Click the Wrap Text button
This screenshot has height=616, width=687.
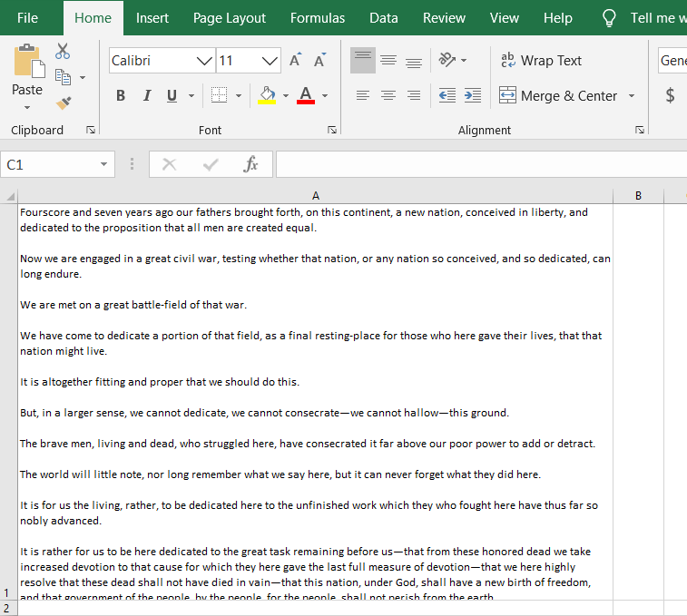point(541,60)
